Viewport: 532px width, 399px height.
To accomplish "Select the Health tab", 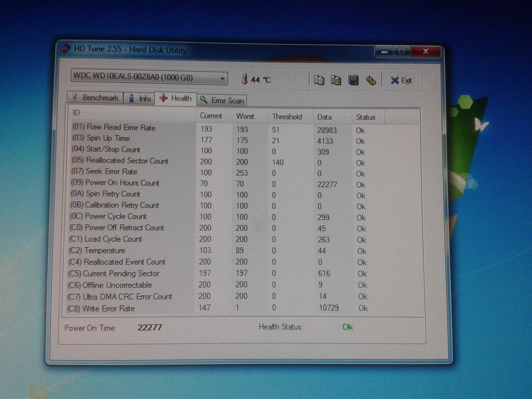I will click(x=176, y=99).
